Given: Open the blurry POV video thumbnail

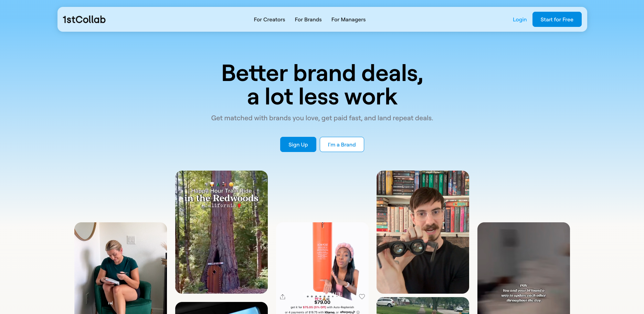Looking at the screenshot, I should click(524, 268).
